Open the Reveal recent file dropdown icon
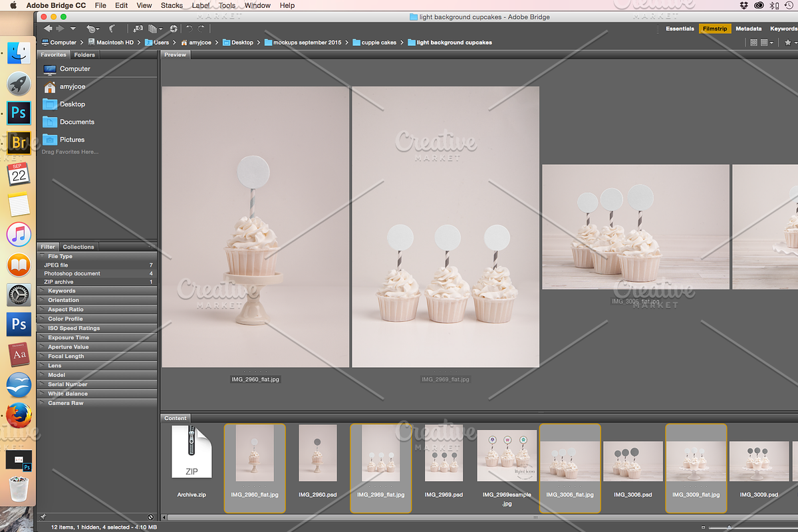This screenshot has width=798, height=532. [92, 29]
